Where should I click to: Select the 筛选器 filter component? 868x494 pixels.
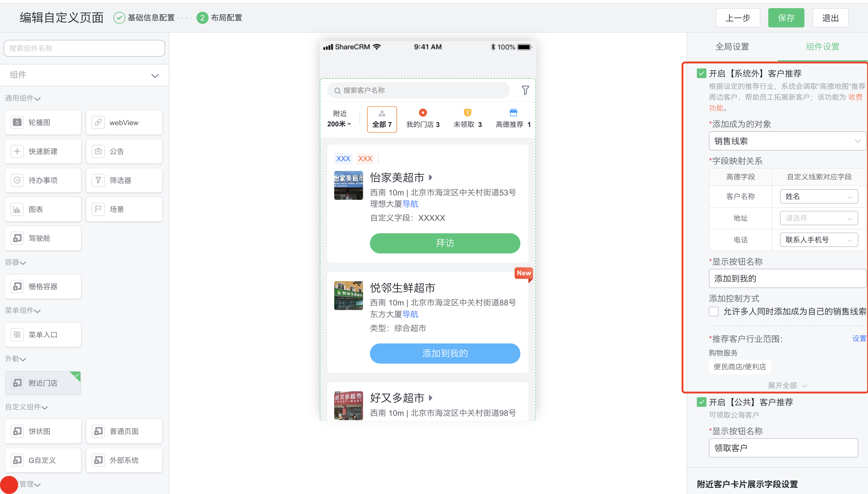point(124,180)
